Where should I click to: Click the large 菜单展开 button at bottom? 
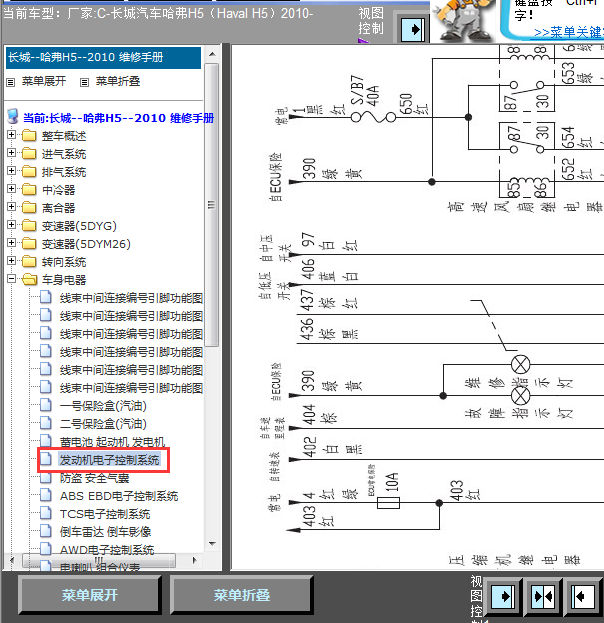point(90,595)
